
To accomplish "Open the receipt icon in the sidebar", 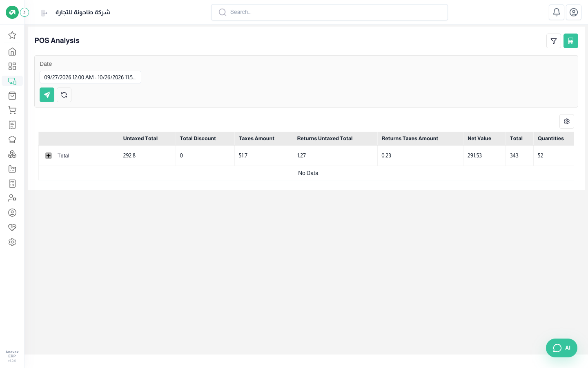I will tap(12, 125).
